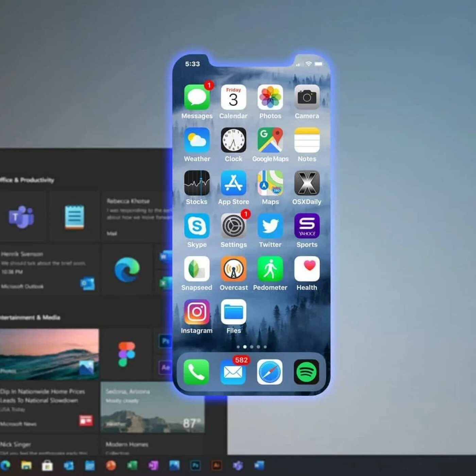Image resolution: width=476 pixels, height=476 pixels.
Task: Click the Edge icon in the taskbar
Action: (x=5, y=465)
